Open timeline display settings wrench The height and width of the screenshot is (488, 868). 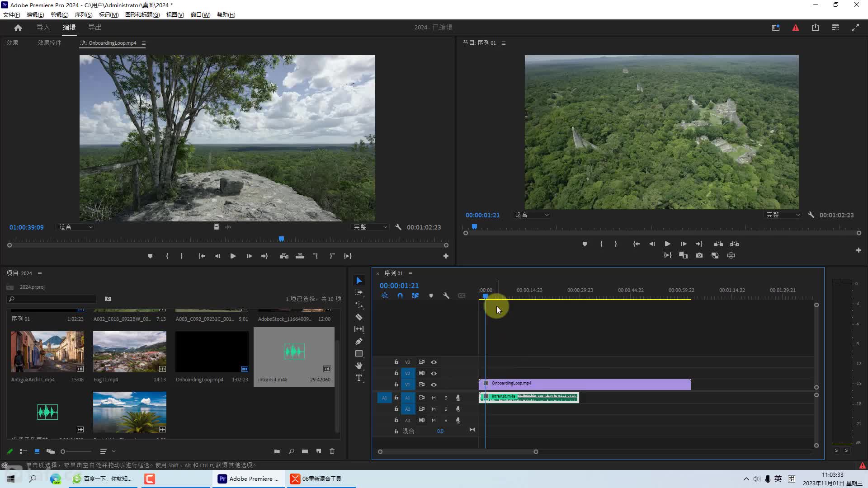click(x=446, y=296)
